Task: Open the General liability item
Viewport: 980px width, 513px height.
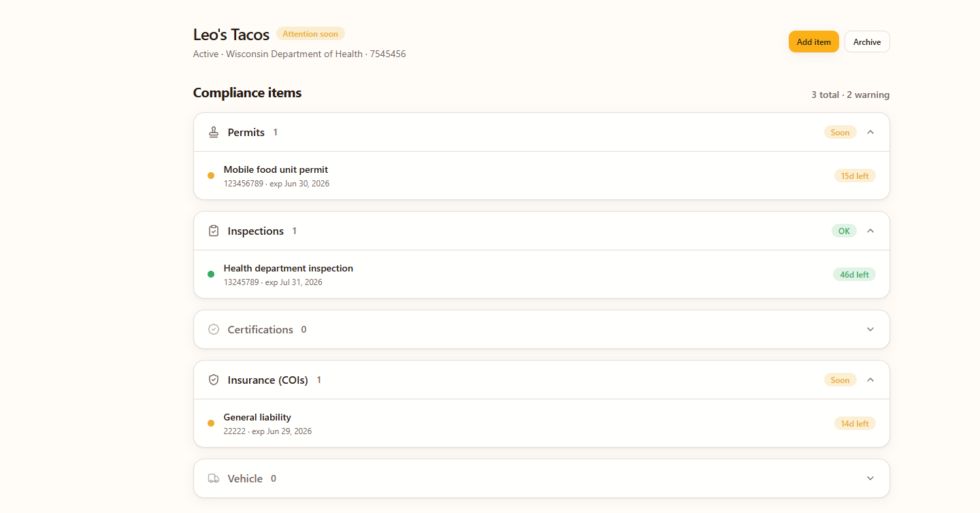Action: tap(542, 423)
